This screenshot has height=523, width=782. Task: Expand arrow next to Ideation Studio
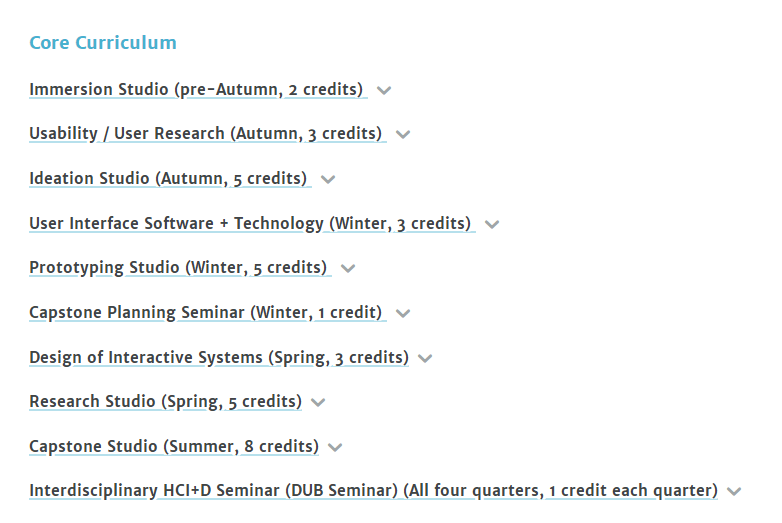click(x=328, y=180)
